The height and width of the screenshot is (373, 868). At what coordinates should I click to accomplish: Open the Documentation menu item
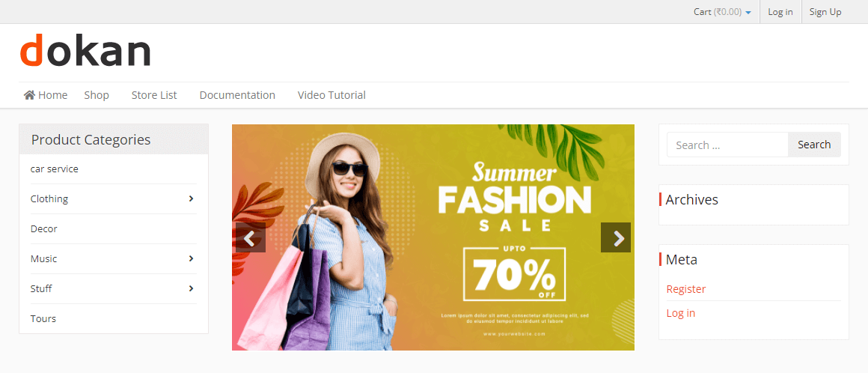[x=237, y=95]
